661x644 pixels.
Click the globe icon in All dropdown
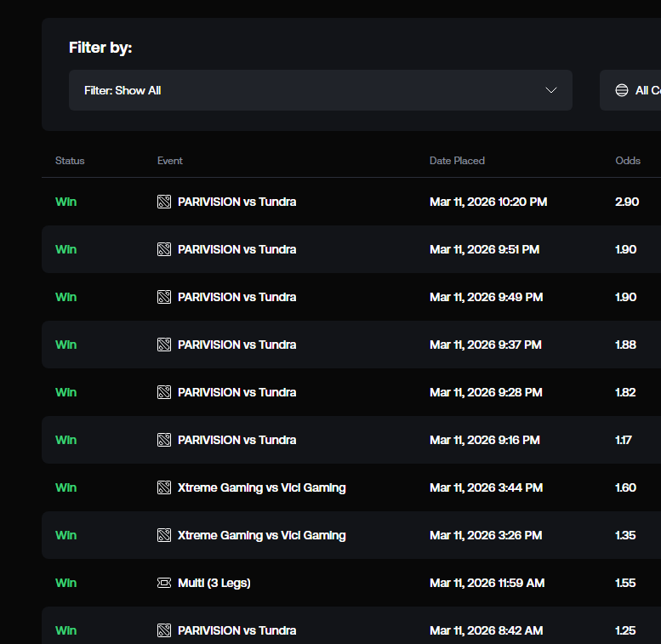(621, 90)
